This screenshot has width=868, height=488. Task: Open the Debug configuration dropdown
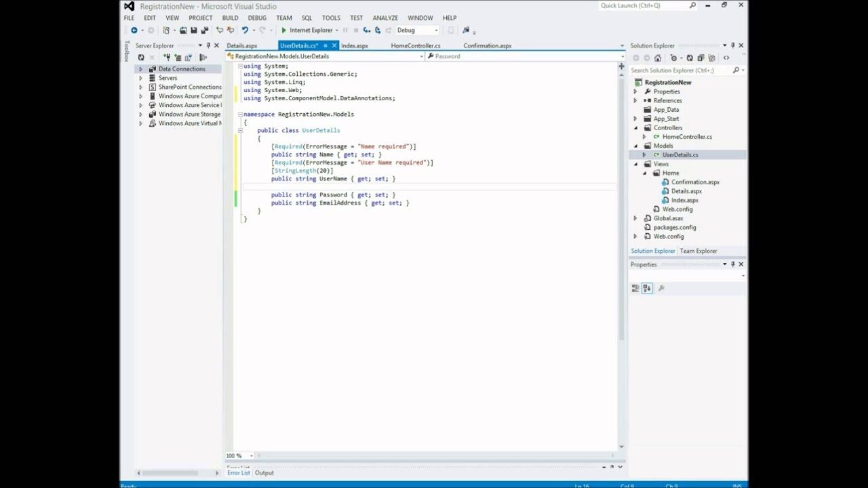pos(434,30)
